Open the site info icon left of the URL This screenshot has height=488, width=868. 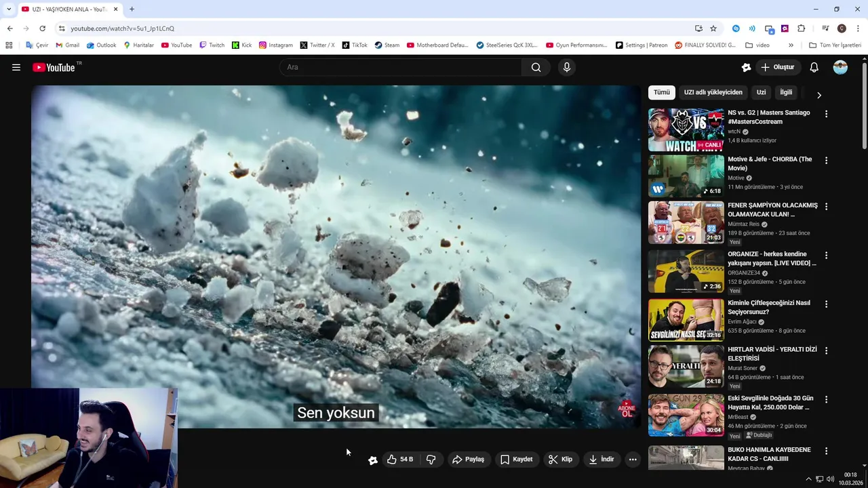coord(62,28)
